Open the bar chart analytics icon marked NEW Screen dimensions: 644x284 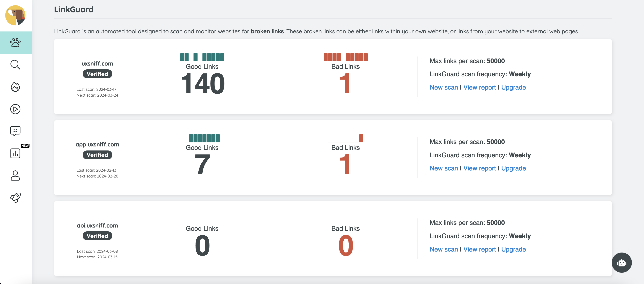[x=15, y=153]
